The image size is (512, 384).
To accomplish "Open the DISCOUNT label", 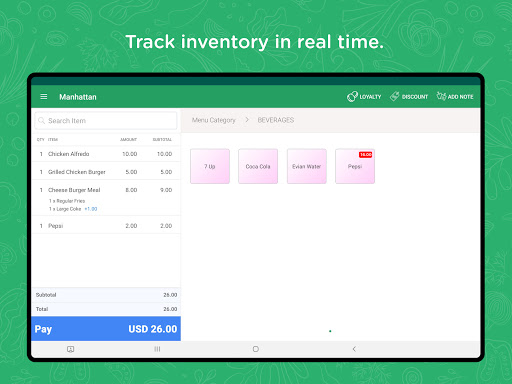I will point(415,97).
